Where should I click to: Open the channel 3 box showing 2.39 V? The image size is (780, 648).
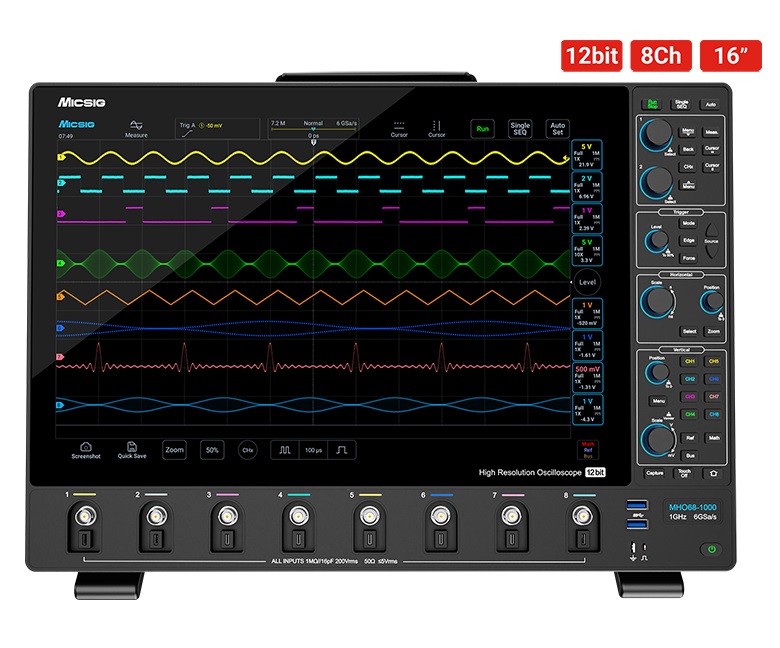[587, 218]
